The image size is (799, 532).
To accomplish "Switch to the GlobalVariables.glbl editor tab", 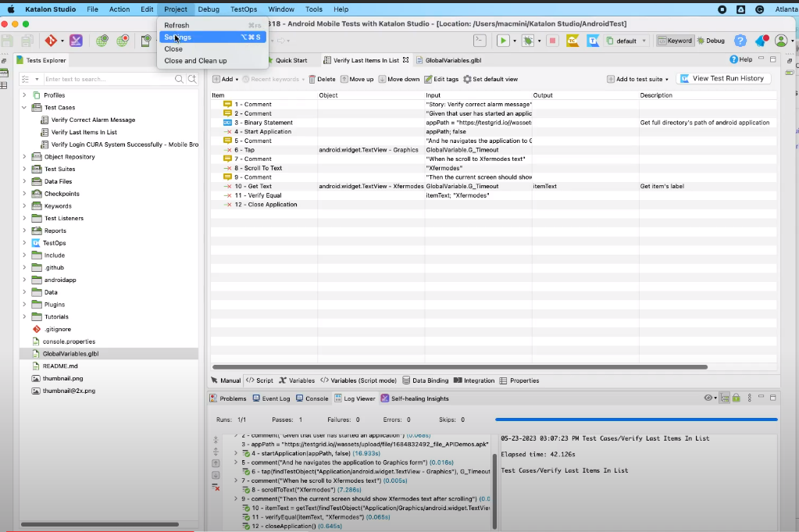I will pos(449,60).
